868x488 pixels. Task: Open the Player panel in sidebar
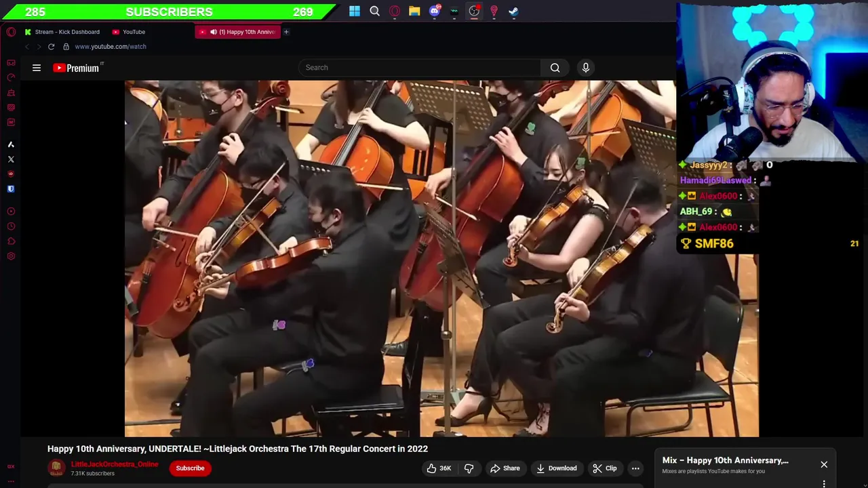coord(11,211)
